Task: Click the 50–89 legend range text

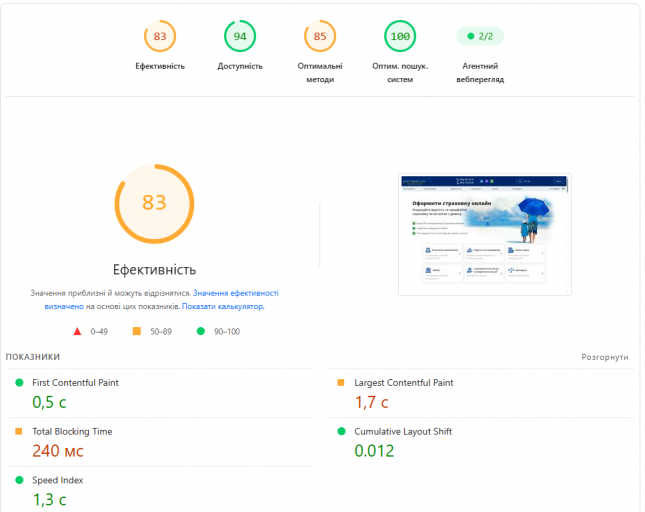Action: [x=161, y=331]
